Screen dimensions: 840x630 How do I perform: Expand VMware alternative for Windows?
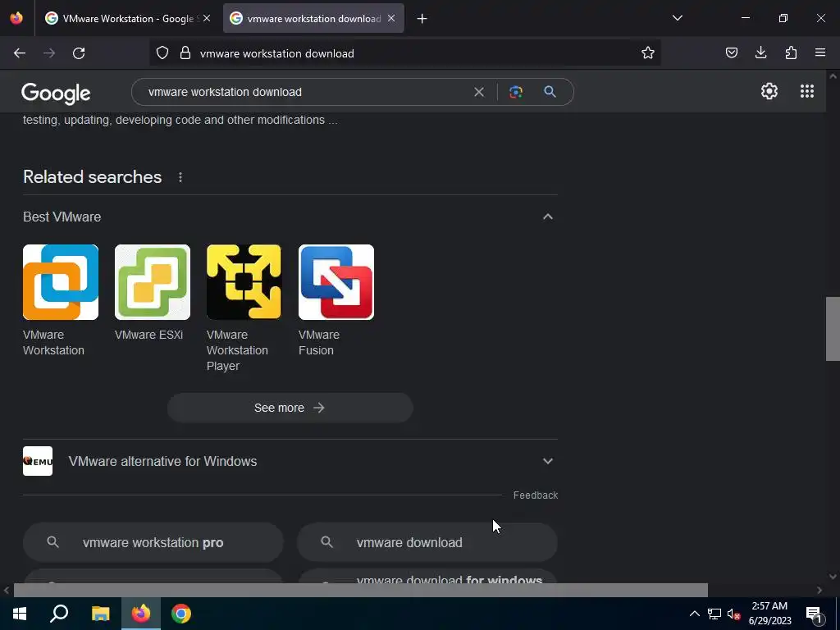(547, 461)
